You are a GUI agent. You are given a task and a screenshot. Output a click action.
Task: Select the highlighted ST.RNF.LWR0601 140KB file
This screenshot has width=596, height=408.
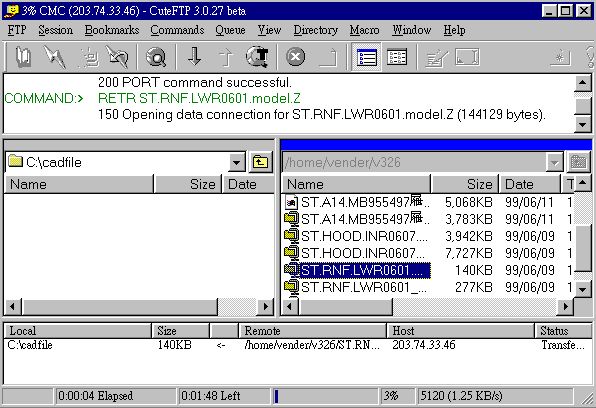pyautogui.click(x=365, y=270)
